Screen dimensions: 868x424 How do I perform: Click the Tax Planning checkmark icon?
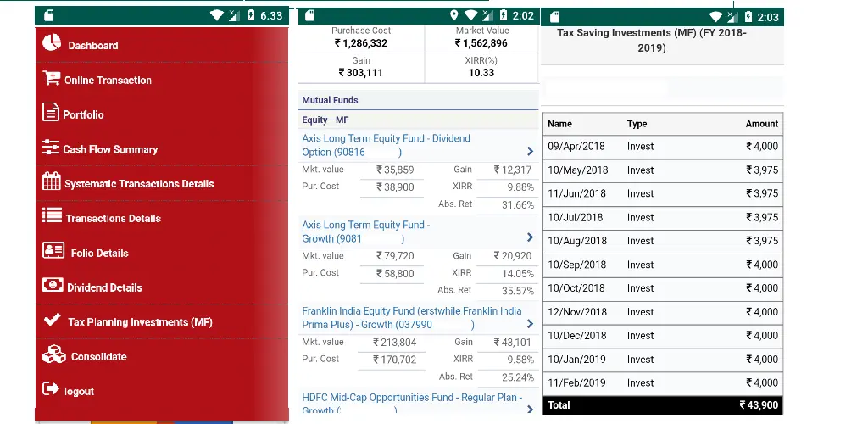[52, 320]
